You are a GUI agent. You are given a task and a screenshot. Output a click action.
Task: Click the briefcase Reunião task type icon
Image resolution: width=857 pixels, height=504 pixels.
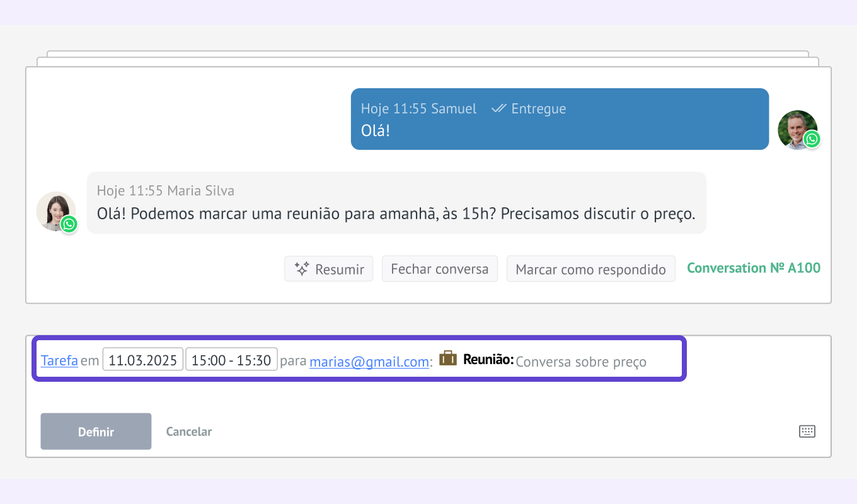click(448, 358)
